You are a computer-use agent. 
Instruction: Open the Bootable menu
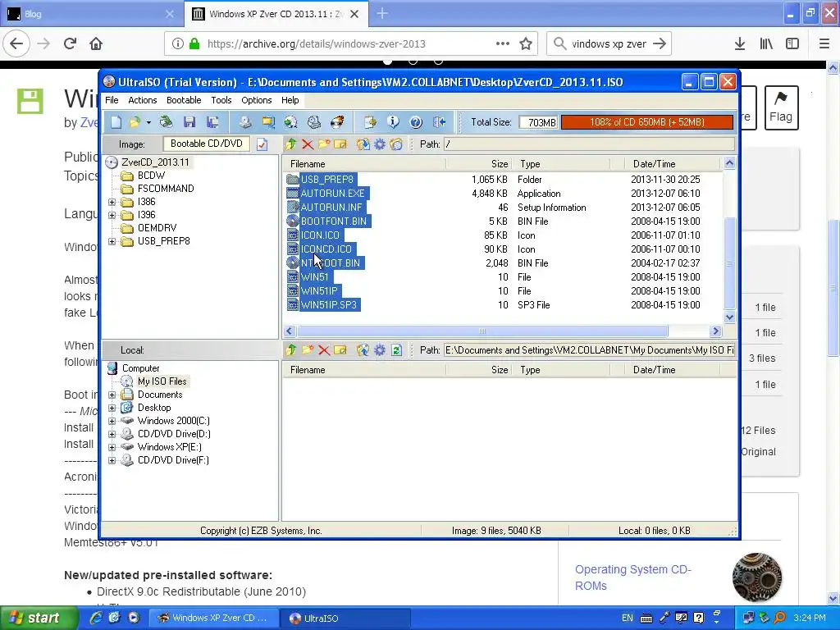[x=184, y=100]
